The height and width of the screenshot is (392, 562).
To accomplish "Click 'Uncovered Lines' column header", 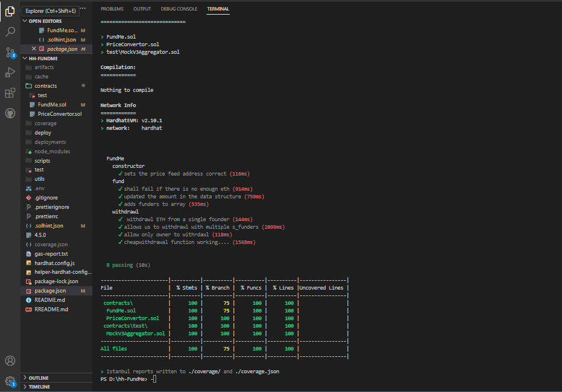I will coord(321,288).
